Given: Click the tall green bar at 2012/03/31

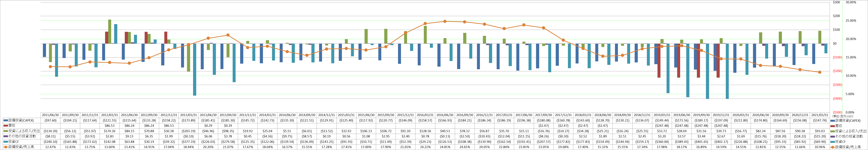Looking at the screenshot, I should (109, 32).
